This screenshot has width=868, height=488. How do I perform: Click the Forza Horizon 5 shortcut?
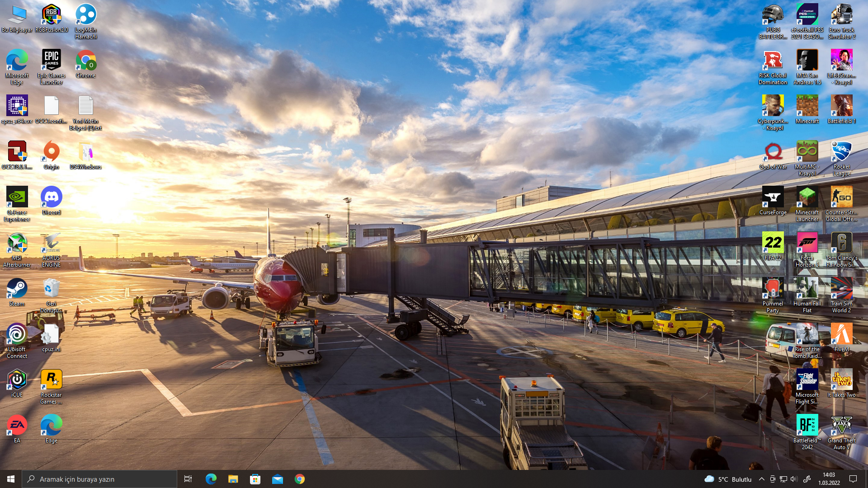[x=807, y=244]
